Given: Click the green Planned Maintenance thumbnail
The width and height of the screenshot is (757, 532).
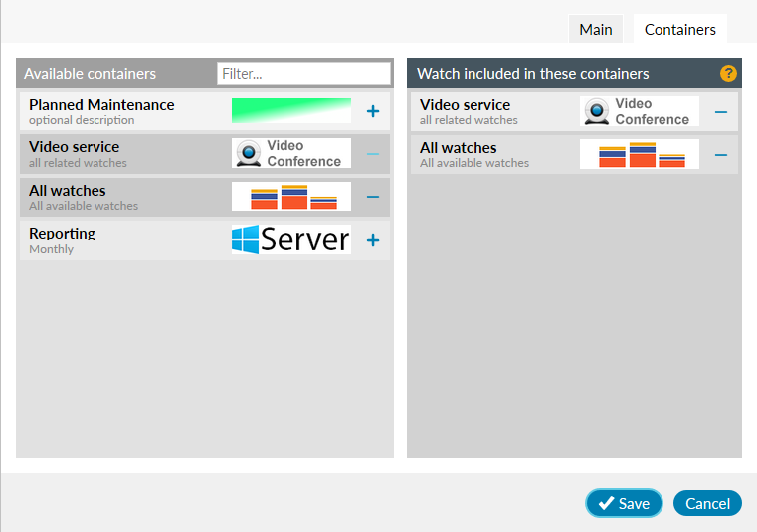Looking at the screenshot, I should (291, 111).
